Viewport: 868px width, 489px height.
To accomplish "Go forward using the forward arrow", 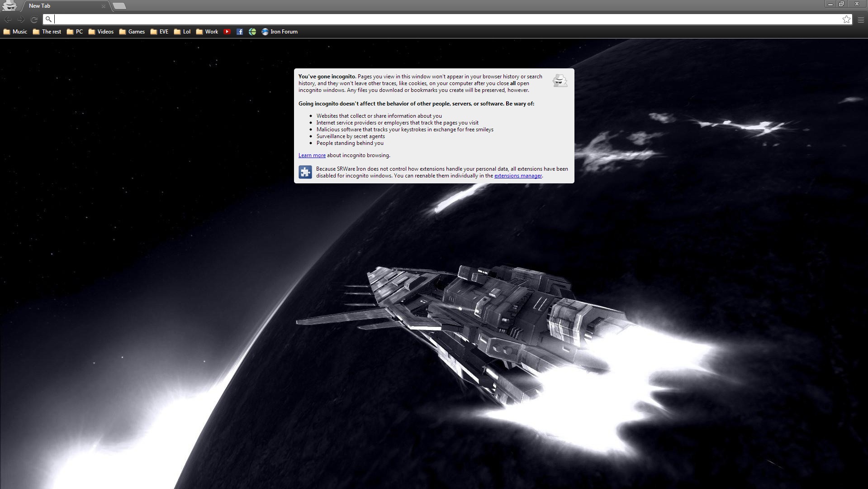I will (x=21, y=19).
